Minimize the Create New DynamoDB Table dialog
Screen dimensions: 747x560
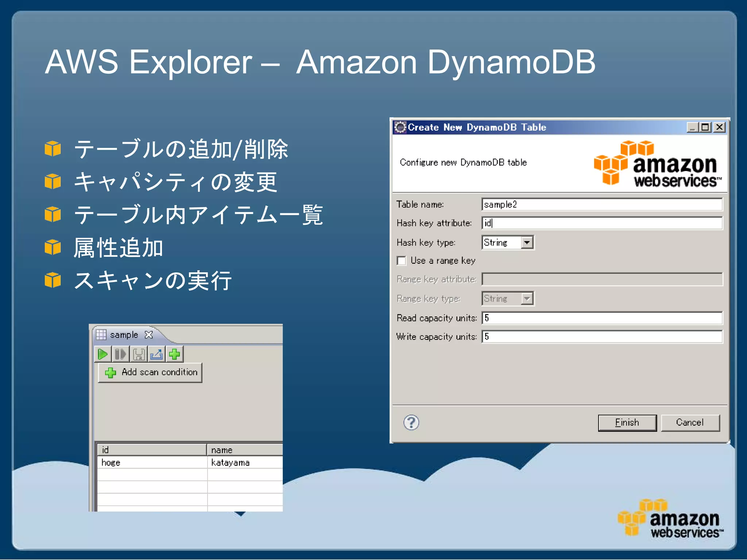(692, 127)
